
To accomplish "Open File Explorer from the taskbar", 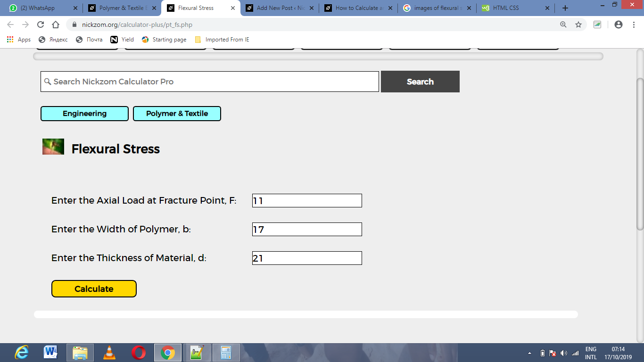I will tap(80, 352).
